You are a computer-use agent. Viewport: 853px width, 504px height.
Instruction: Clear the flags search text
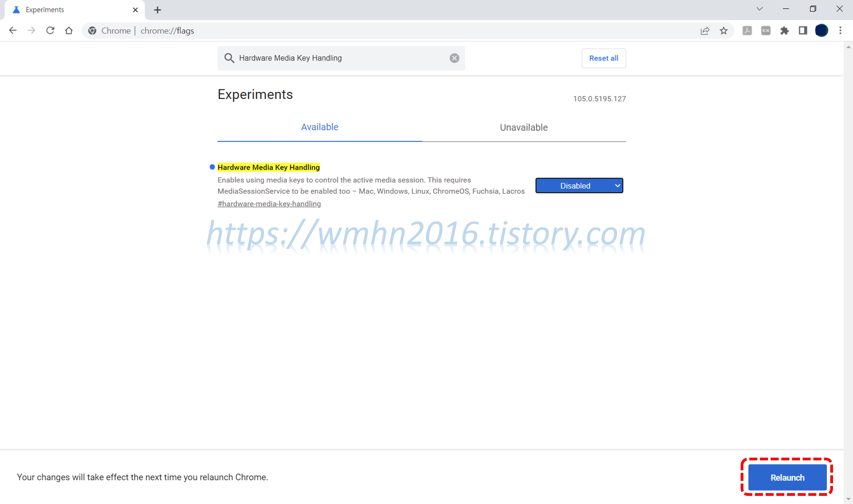(454, 58)
